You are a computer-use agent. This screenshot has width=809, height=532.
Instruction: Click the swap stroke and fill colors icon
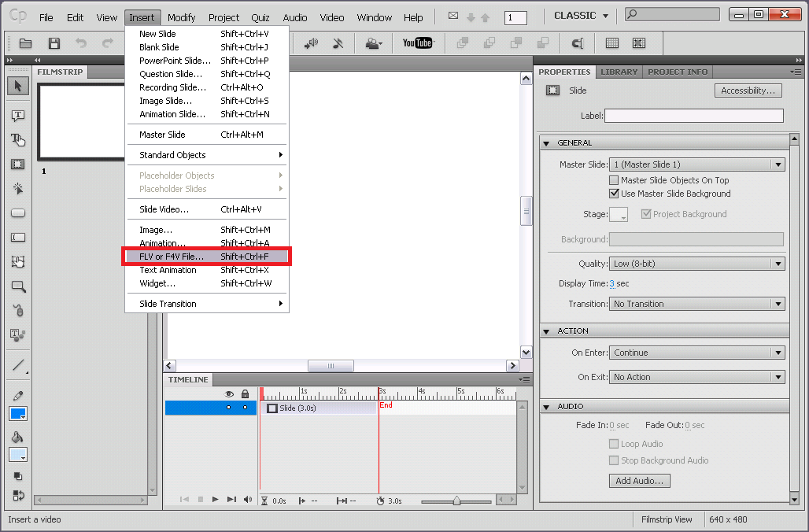click(18, 496)
